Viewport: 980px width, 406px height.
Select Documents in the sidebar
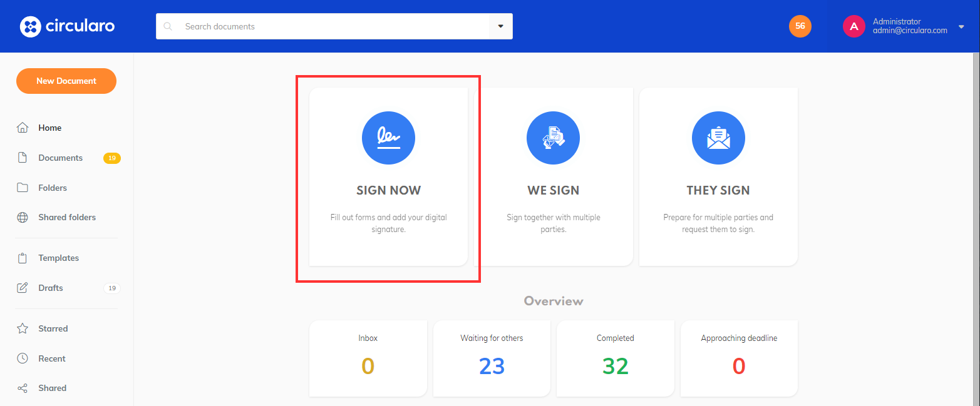pos(60,158)
